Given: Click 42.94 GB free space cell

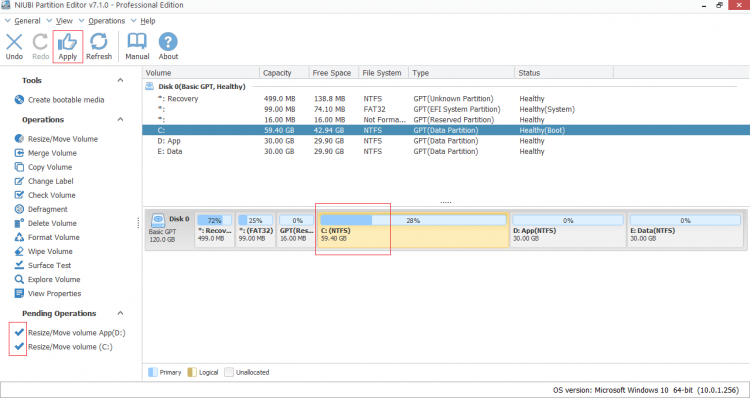Looking at the screenshot, I should [x=328, y=130].
